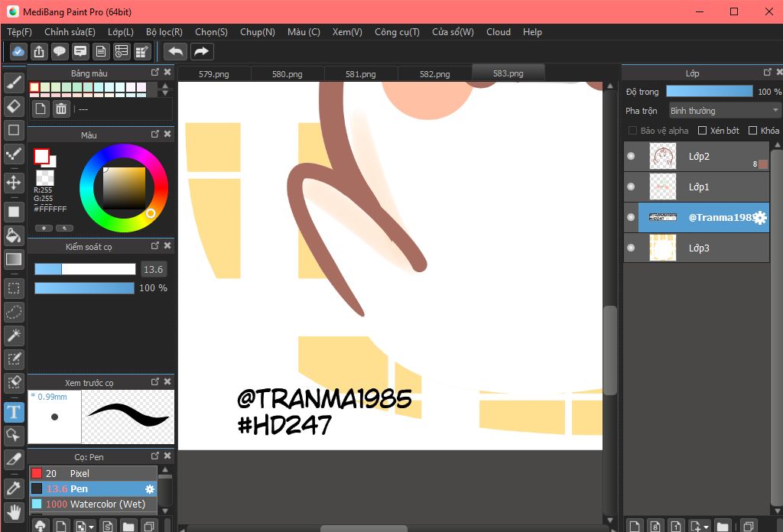Float the Kiểm soát cọ panel
This screenshot has width=783, height=532.
pos(155,245)
